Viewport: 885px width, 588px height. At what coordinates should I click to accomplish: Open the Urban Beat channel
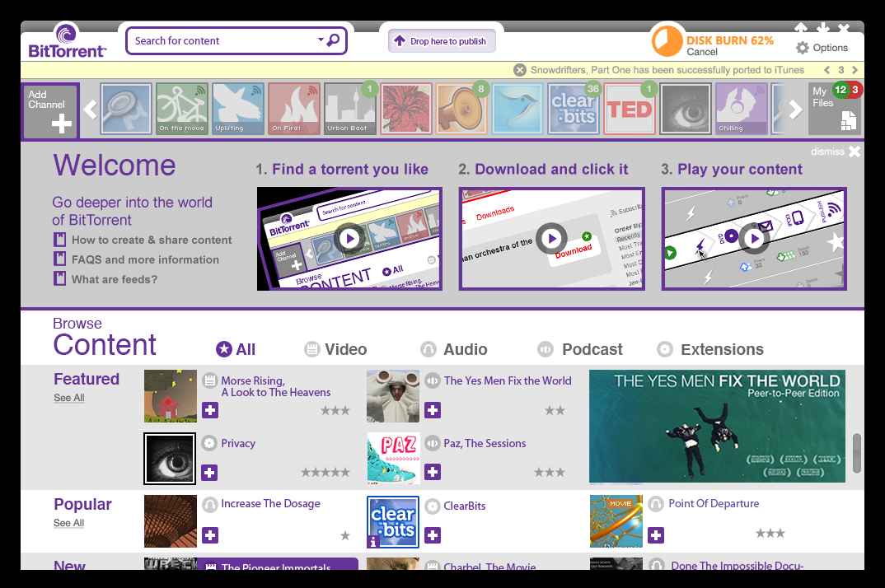pos(349,109)
